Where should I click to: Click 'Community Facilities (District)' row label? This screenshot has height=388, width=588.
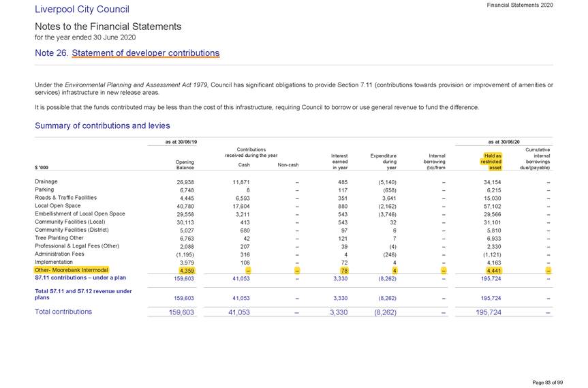click(72, 230)
